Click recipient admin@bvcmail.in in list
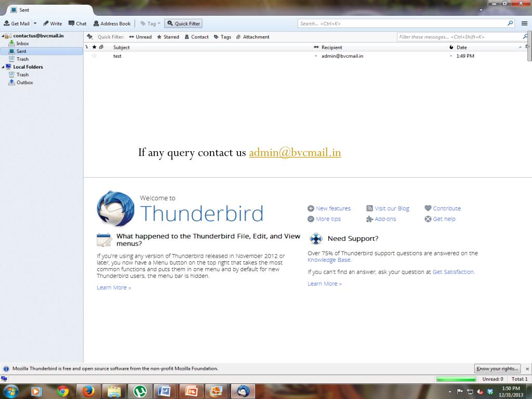 point(342,56)
